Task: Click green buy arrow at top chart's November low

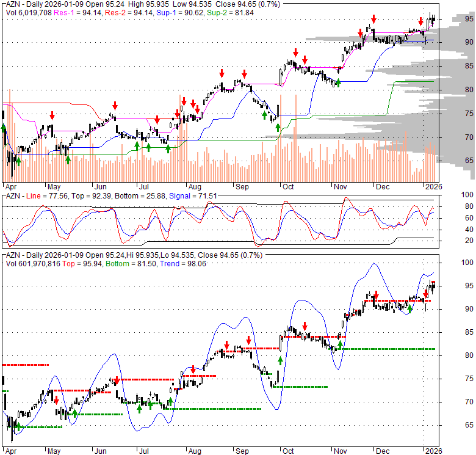Action: (x=339, y=82)
